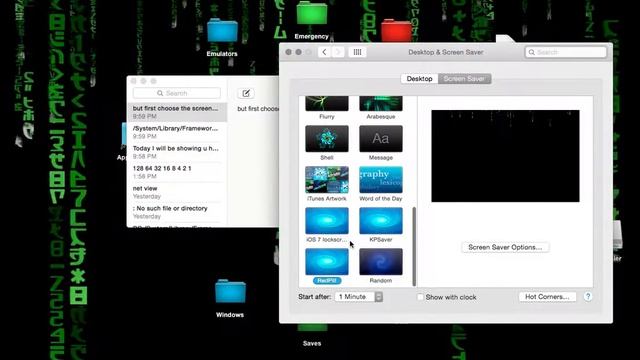Switch to the Screen Saver tab
Image resolution: width=640 pixels, height=360 pixels.
coord(464,79)
